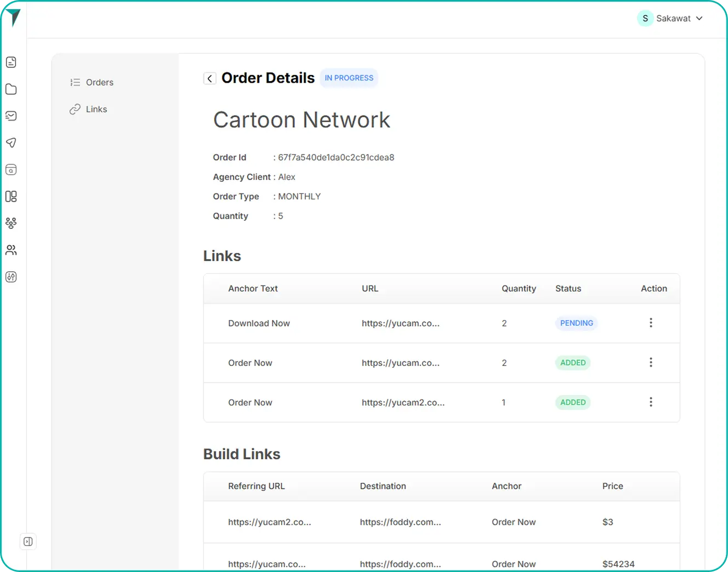Click the URL column header
728x572 pixels.
(x=370, y=288)
